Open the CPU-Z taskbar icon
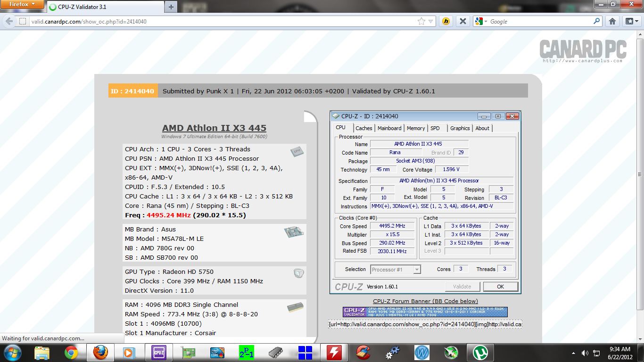Viewport: 644px width, 362px height. pyautogui.click(x=158, y=353)
